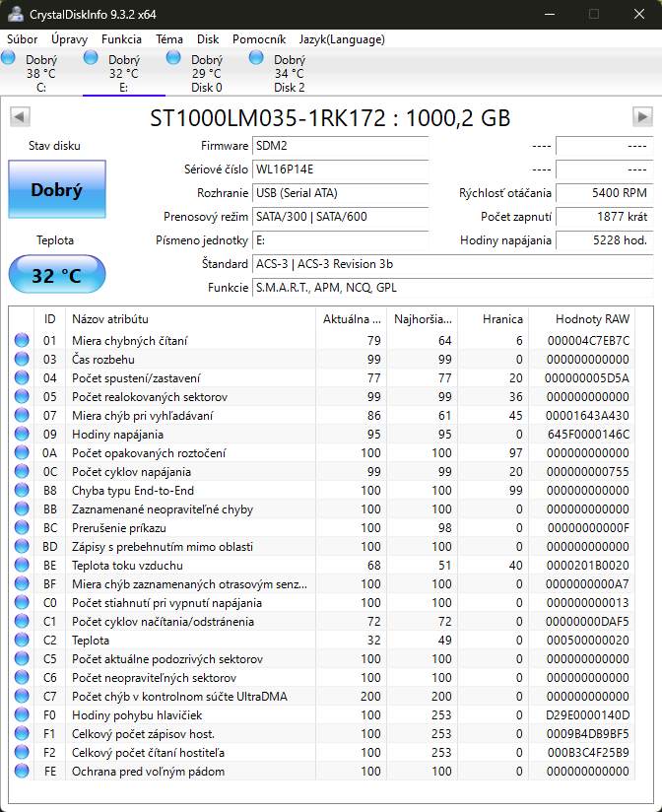The width and height of the screenshot is (662, 812).
Task: Select the row for attribute BB Zaznamenané neopraviteľné chyby
Action: coord(177,508)
